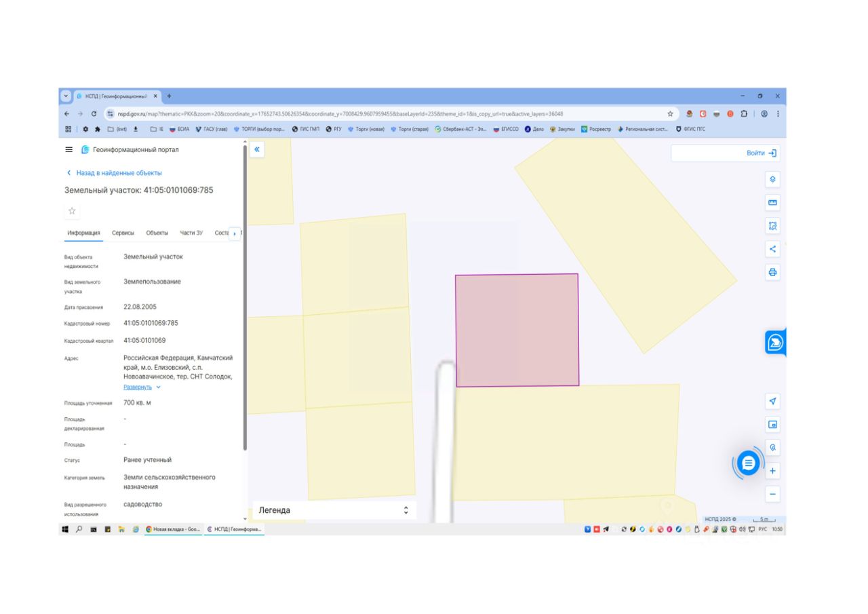This screenshot has width=868, height=614.
Task: Expand the Легенда panel
Action: click(334, 510)
